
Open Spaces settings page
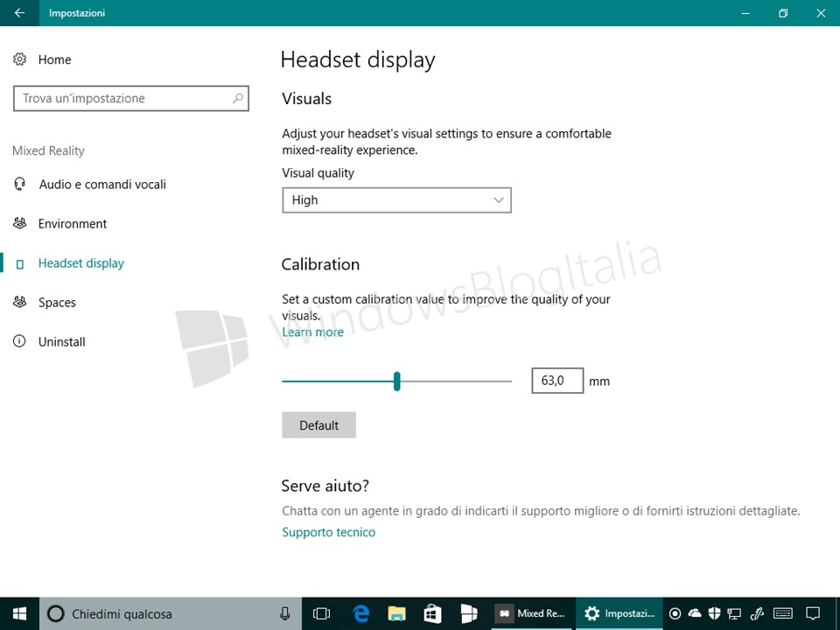tap(57, 303)
